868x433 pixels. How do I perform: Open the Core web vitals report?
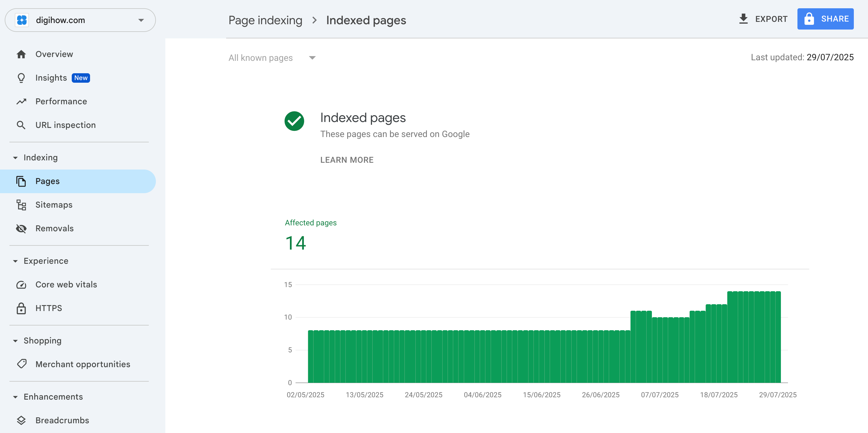click(78, 285)
